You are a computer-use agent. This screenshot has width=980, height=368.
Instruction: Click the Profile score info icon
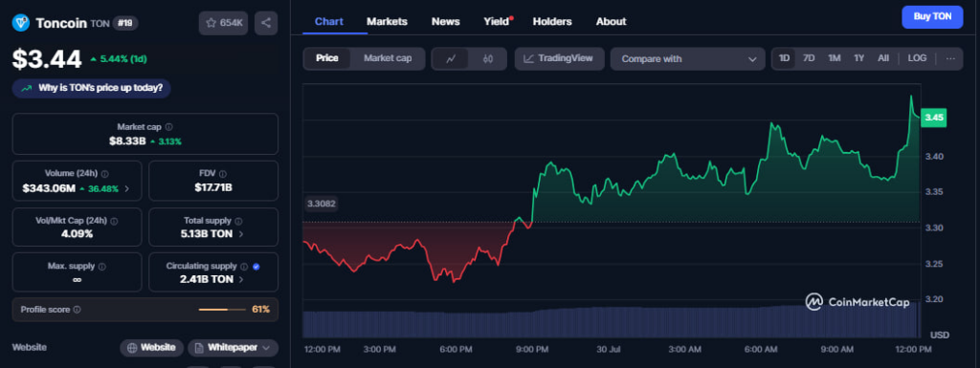pos(77,310)
